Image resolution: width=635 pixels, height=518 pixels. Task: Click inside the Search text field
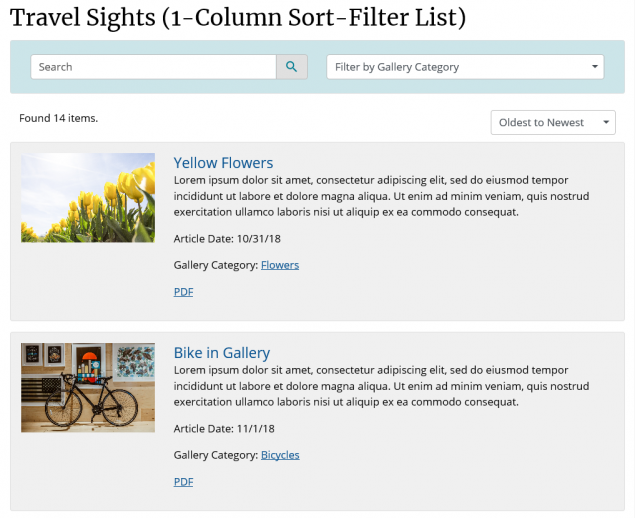(x=153, y=67)
